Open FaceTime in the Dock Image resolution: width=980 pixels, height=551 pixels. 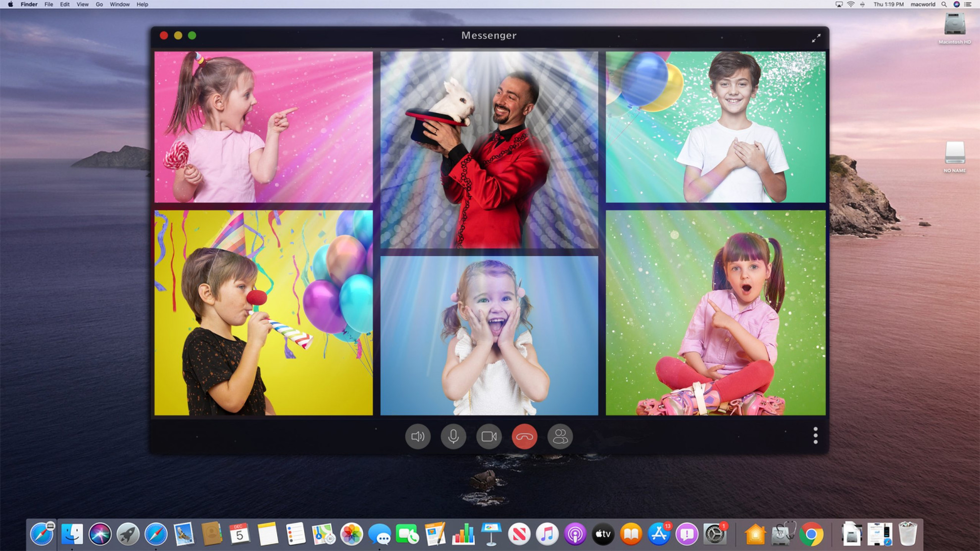[407, 534]
